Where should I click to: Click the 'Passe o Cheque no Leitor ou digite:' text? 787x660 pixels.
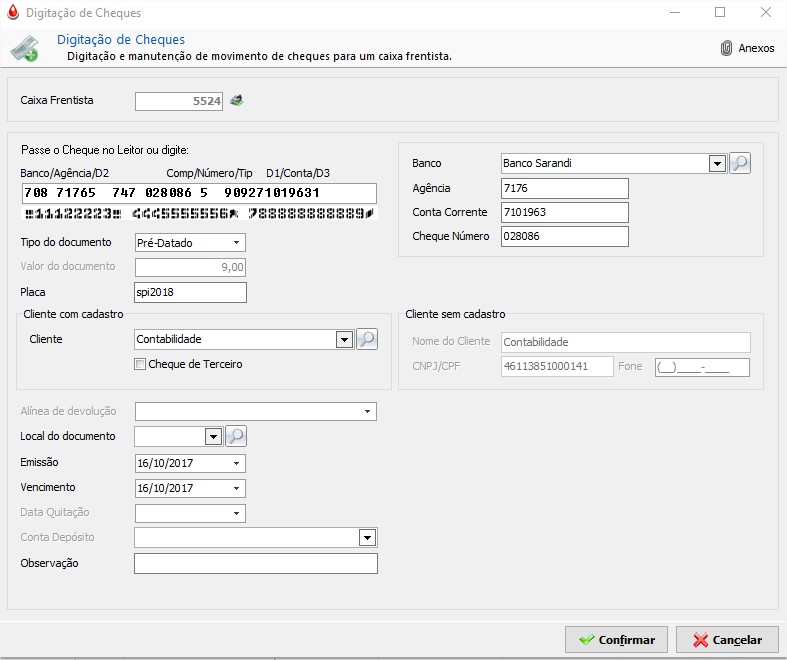105,150
